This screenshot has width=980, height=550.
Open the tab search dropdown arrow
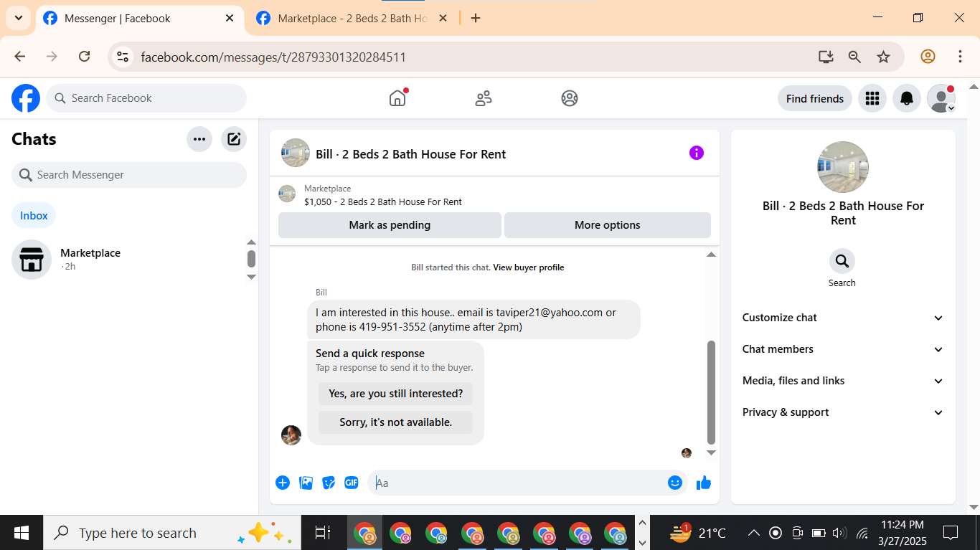click(x=19, y=18)
